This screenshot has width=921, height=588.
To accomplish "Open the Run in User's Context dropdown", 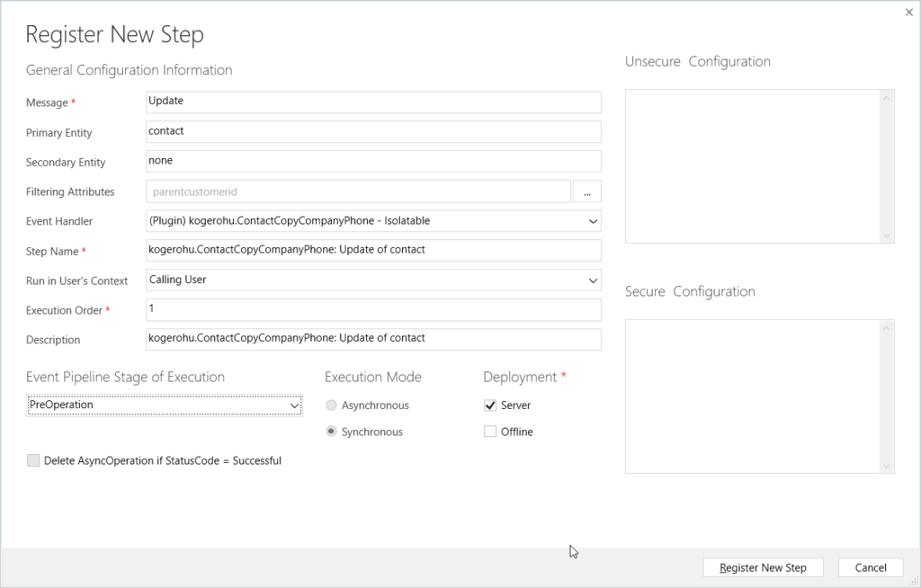I will pyautogui.click(x=592, y=280).
